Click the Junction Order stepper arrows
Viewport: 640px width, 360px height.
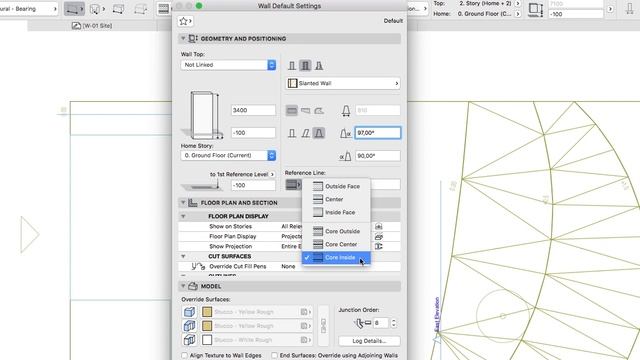click(x=393, y=323)
